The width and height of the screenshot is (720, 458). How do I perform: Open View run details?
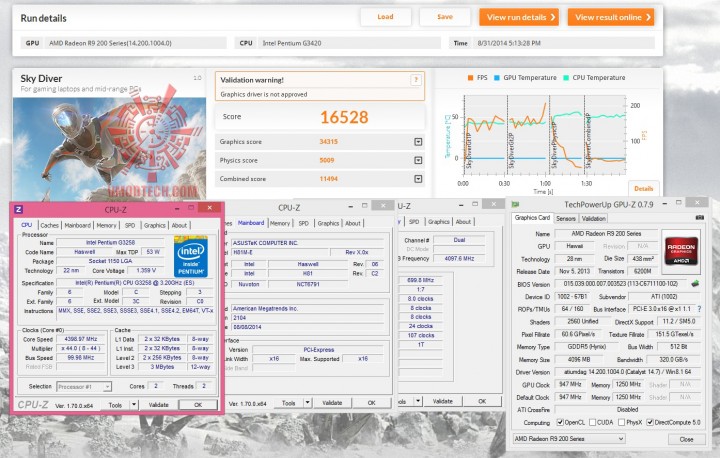pos(519,17)
